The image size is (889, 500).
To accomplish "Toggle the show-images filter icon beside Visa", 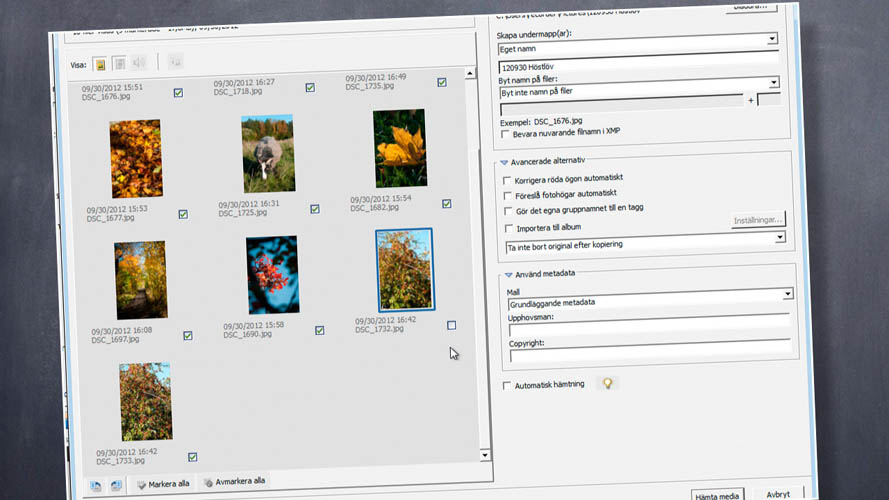I will pos(100,65).
